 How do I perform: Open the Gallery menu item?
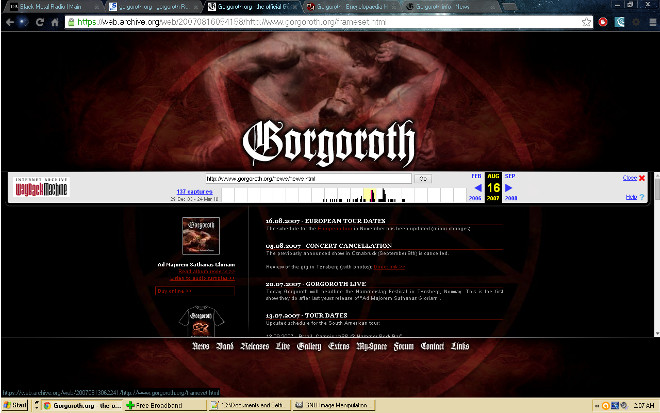pos(309,346)
